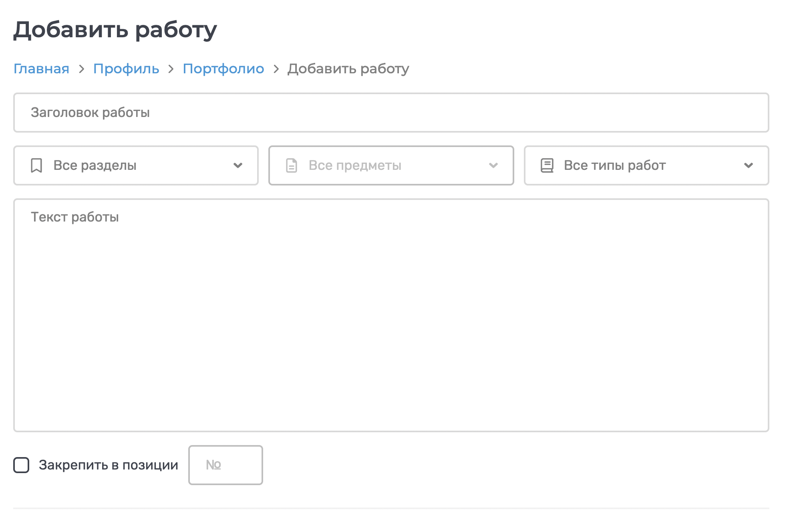Open the Все типы работ dropdown

(x=646, y=165)
